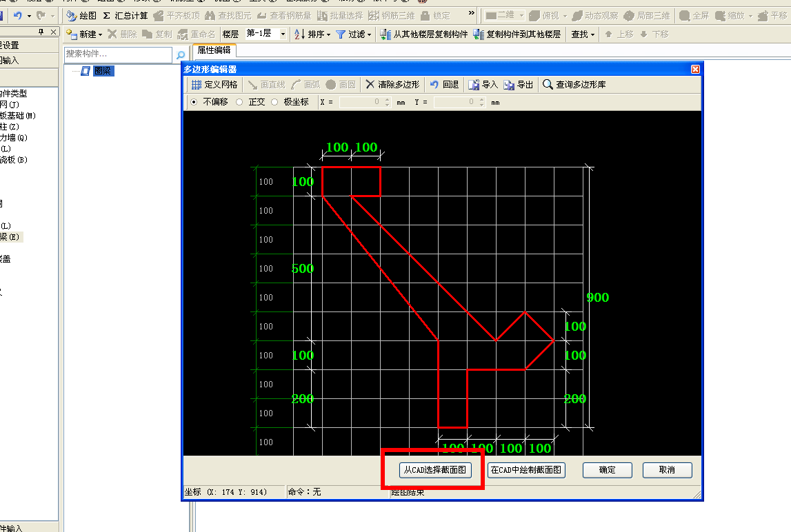Run 汇总计算 summary calculation
Screen dimensions: 791x532
pyautogui.click(x=125, y=16)
